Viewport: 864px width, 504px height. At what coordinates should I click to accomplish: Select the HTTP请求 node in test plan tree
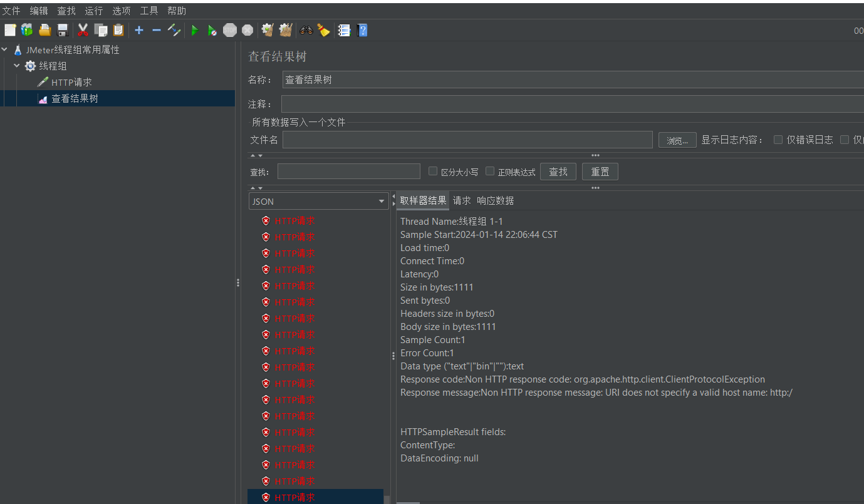[x=71, y=83]
